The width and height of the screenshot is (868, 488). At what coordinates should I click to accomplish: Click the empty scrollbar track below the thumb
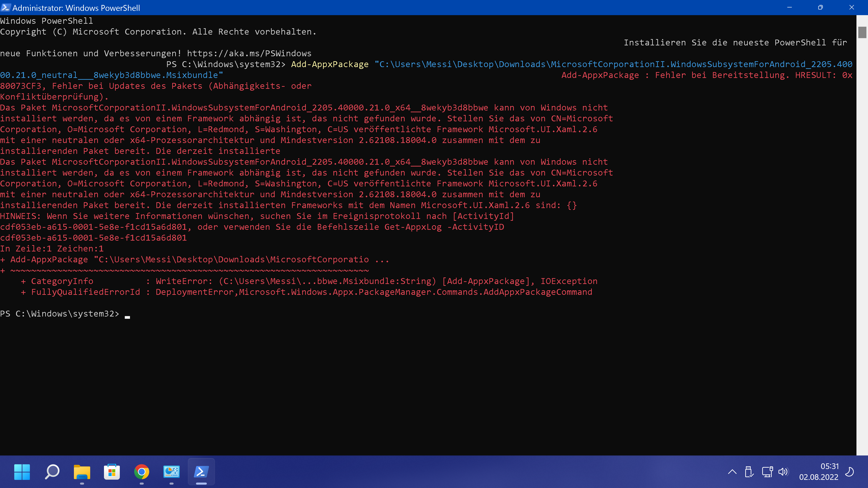click(x=862, y=236)
